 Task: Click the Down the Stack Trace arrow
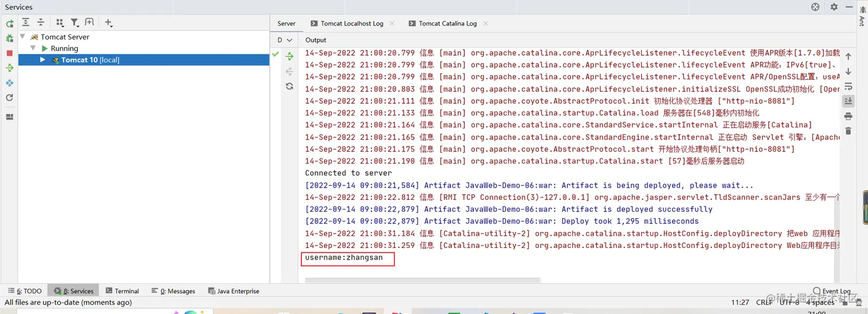point(848,72)
